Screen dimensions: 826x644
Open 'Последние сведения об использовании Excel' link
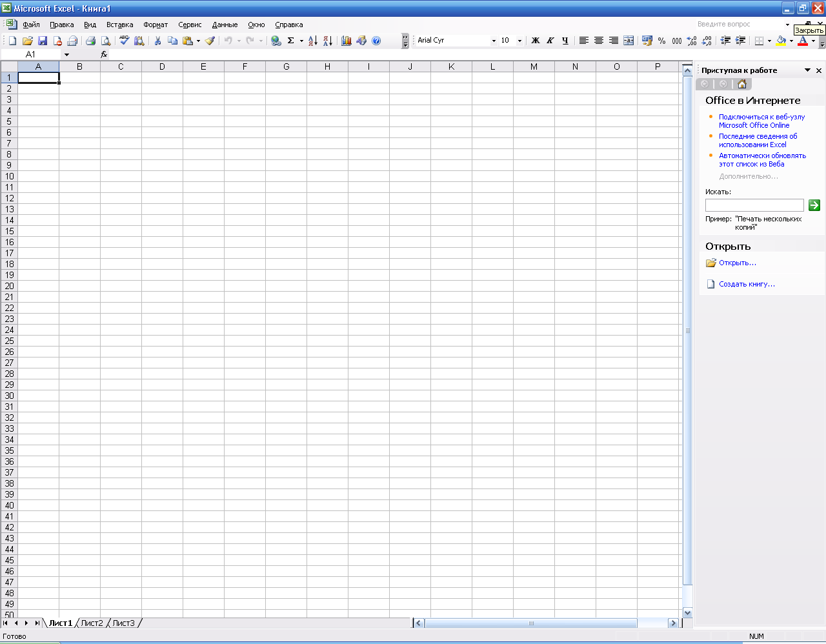coord(758,141)
